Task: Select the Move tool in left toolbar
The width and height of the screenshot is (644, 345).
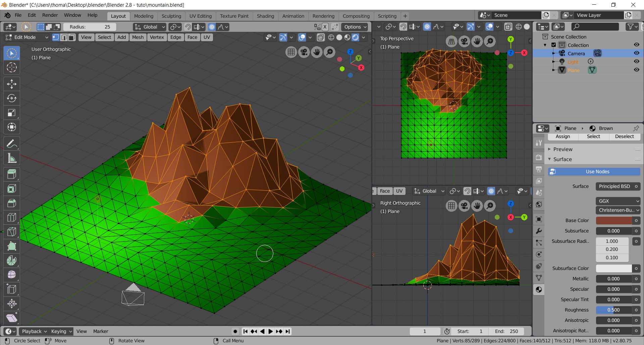Action: (12, 84)
